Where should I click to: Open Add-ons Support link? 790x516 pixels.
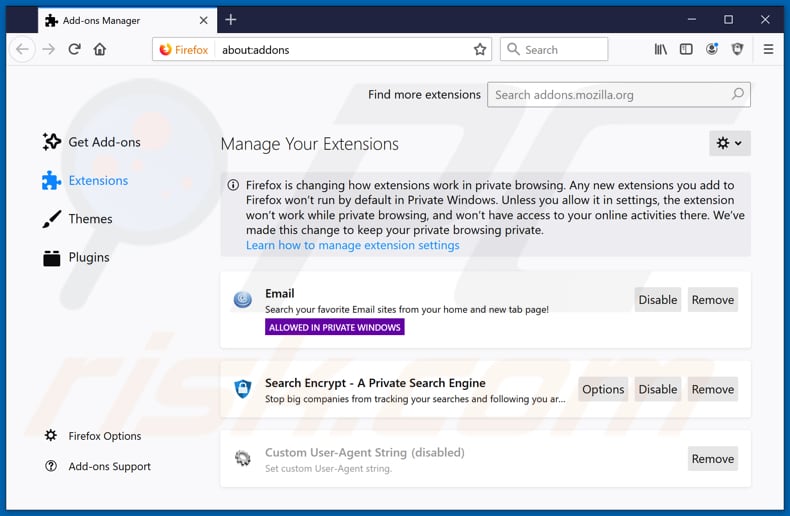point(98,466)
